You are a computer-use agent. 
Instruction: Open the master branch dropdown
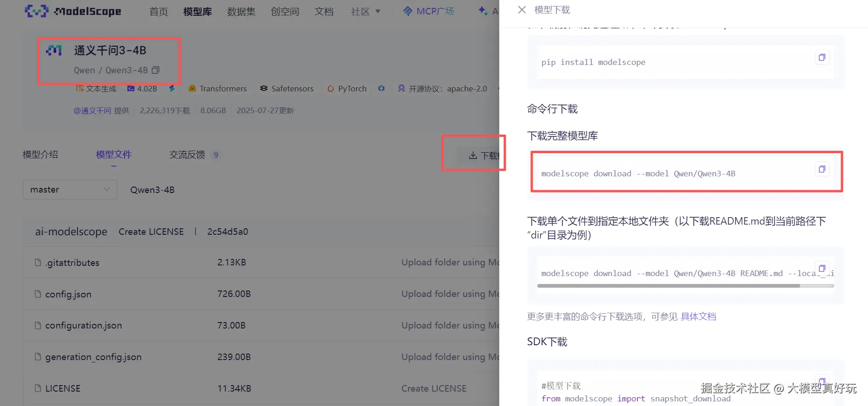70,190
